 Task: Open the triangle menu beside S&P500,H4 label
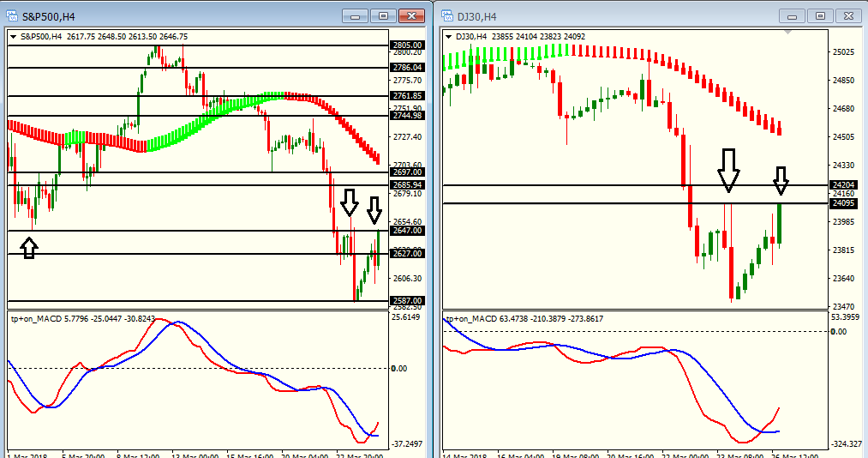[x=14, y=37]
